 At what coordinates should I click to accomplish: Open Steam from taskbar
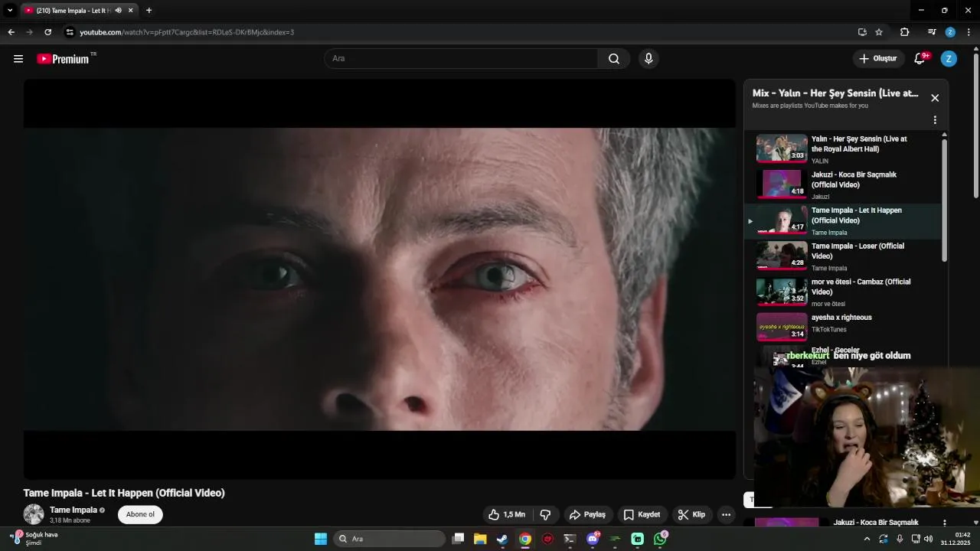[502, 539]
